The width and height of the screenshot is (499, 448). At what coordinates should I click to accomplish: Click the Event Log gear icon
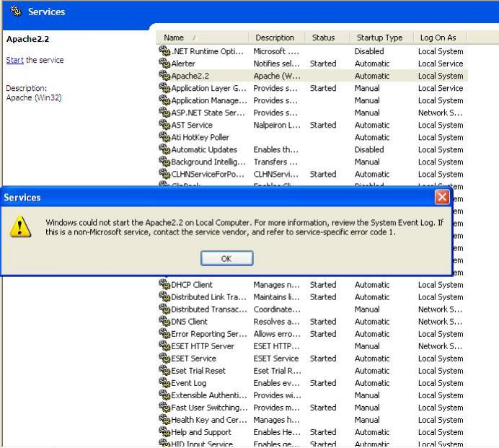(164, 383)
